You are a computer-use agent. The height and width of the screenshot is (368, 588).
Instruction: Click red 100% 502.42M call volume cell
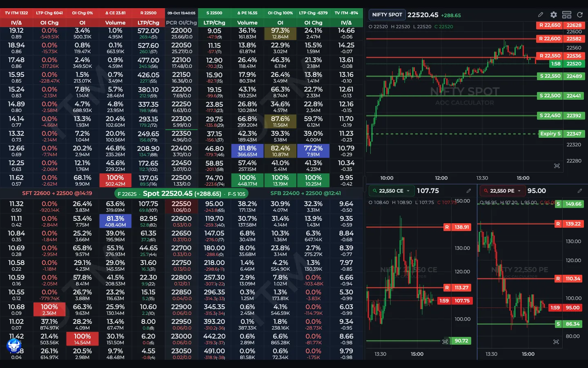(115, 181)
